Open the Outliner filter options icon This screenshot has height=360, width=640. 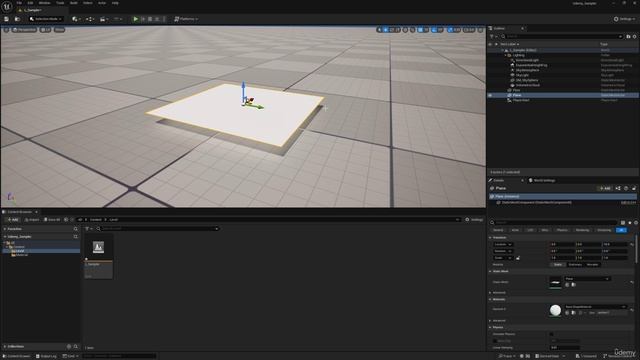click(x=493, y=36)
